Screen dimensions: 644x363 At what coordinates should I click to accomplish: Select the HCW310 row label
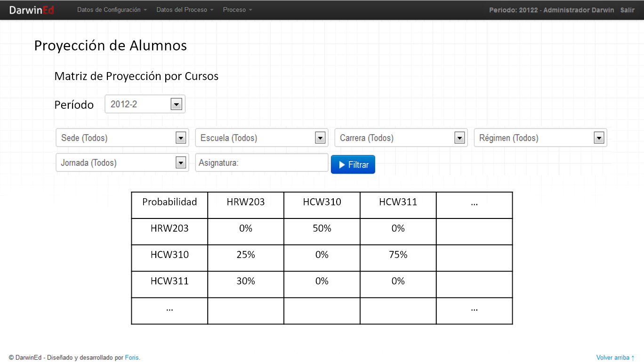169,258
